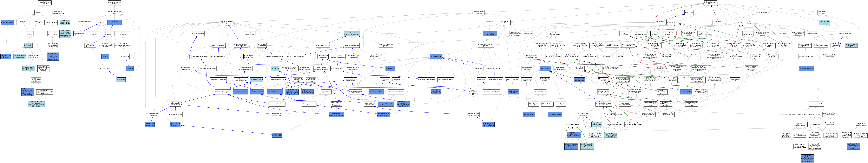The width and height of the screenshot is (868, 163).
Task: Select the 'telencephalon development' node
Action: pyautogui.click(x=176, y=104)
